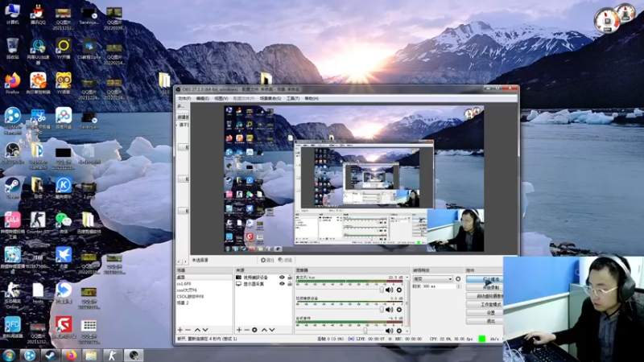Mute the second audio mixer channel

coord(389,310)
